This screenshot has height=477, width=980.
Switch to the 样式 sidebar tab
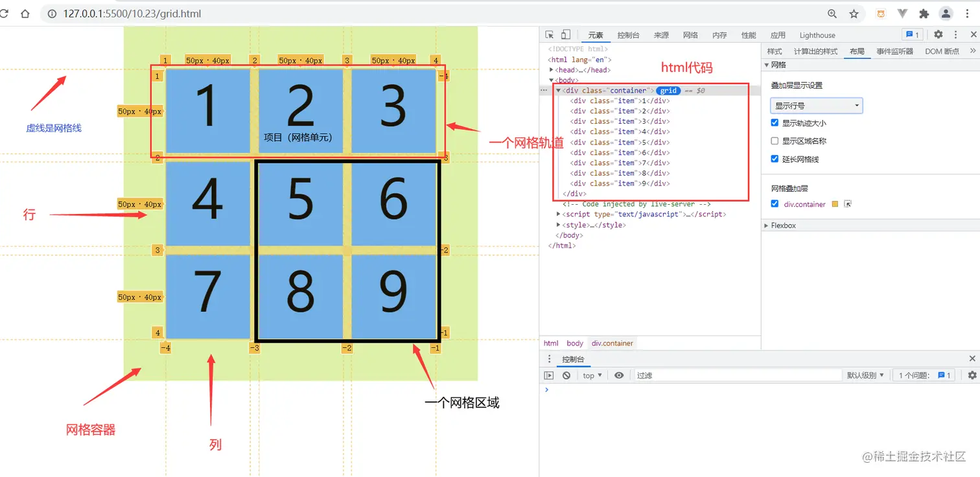(x=775, y=51)
